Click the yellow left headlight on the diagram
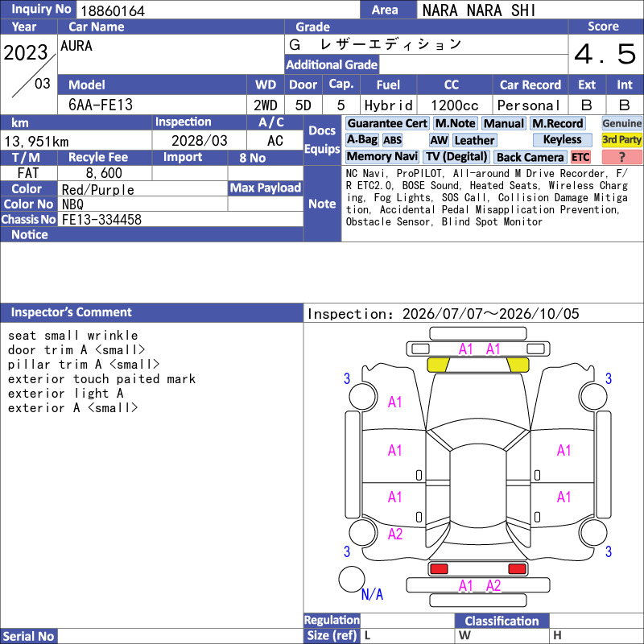The height and width of the screenshot is (644, 644). 438,365
